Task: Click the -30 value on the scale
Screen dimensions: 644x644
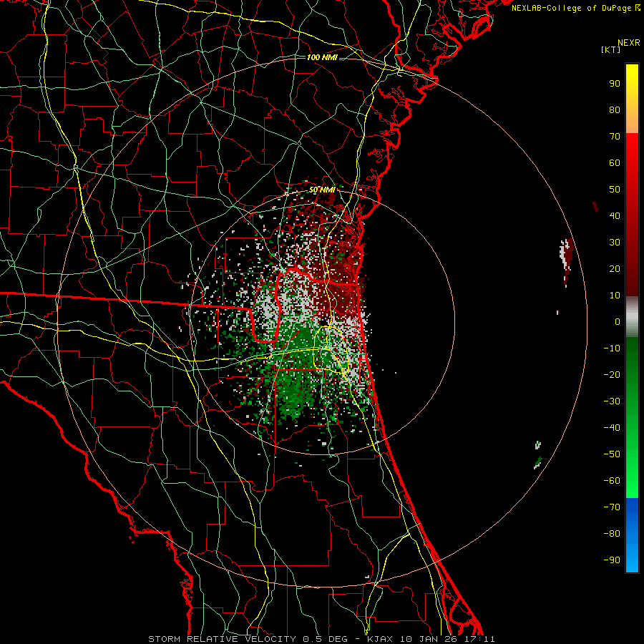Action: pyautogui.click(x=612, y=401)
